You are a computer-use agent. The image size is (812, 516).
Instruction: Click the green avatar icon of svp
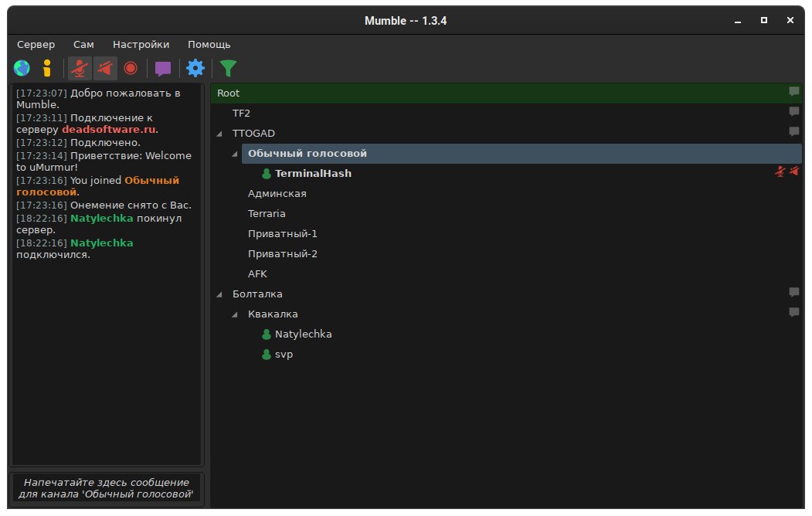[x=267, y=355]
